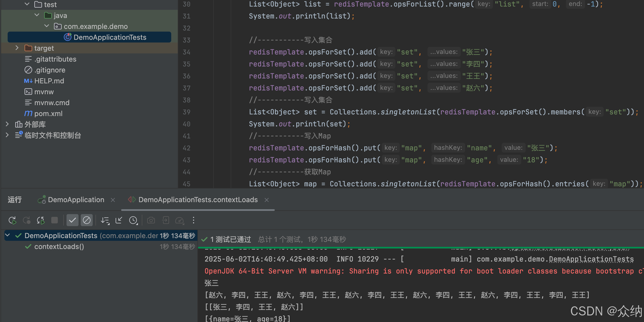Expand 外部库 external libraries node
Screen dimensions: 644x322
(7, 124)
